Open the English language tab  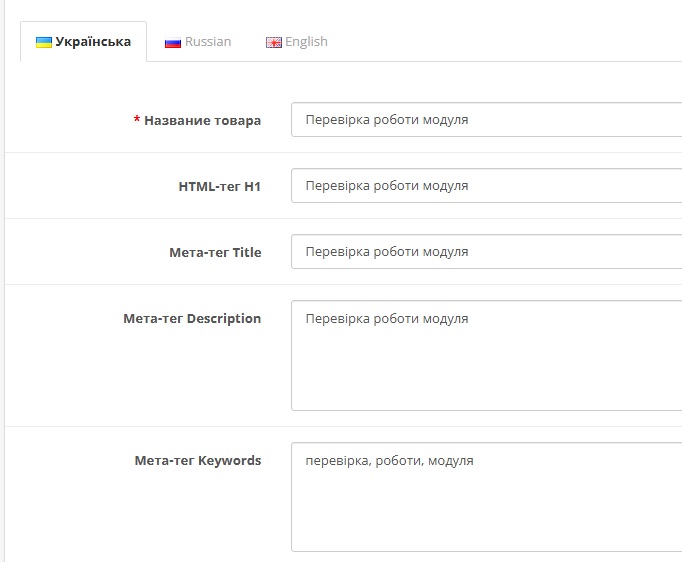pyautogui.click(x=297, y=42)
